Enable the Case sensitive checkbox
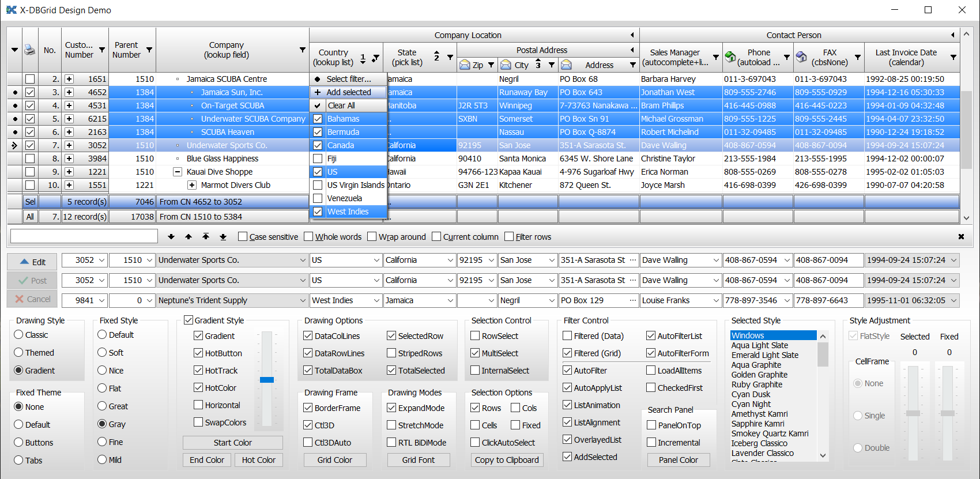The width and height of the screenshot is (980, 479). coord(243,237)
